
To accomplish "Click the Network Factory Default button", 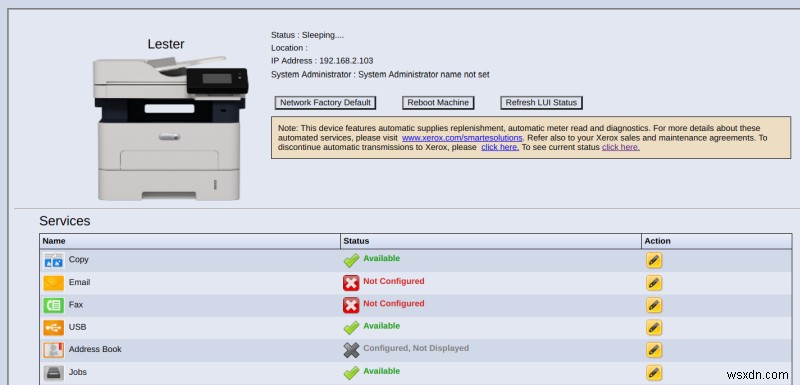I will tap(325, 102).
